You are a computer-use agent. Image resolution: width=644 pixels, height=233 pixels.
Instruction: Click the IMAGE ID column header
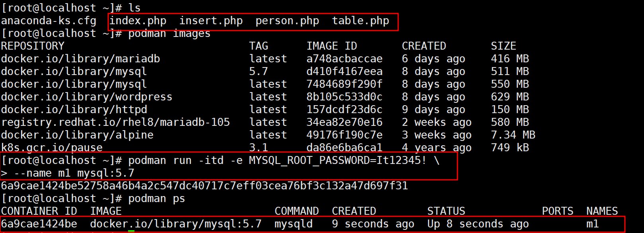pos(332,46)
